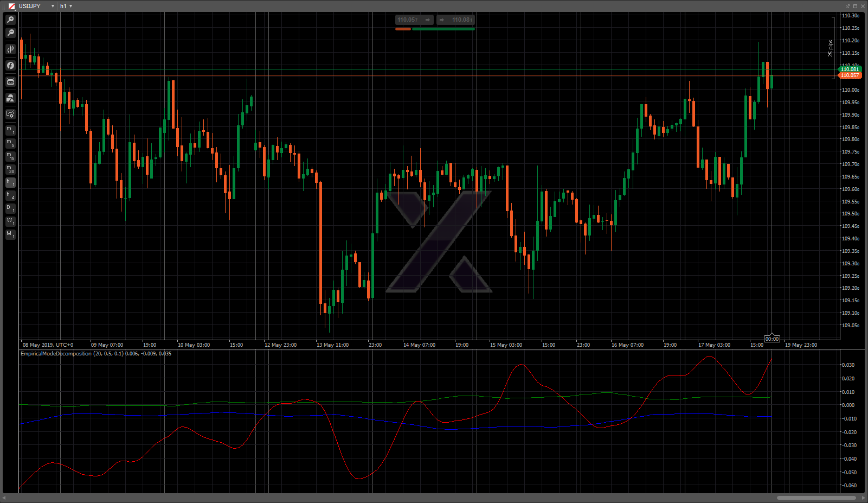Select the D1 daily timeframe

[x=10, y=208]
